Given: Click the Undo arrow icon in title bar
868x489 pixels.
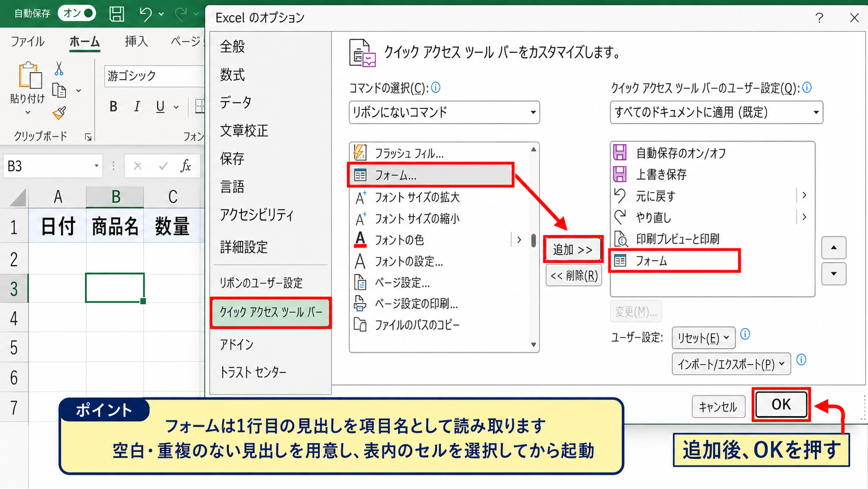Looking at the screenshot, I should click(145, 14).
